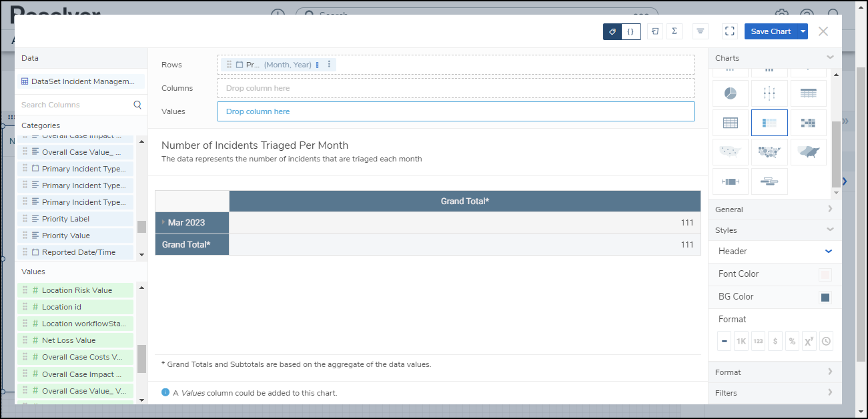This screenshot has width=868, height=419.
Task: Choose the parallel coordinates chart type
Action: click(769, 93)
